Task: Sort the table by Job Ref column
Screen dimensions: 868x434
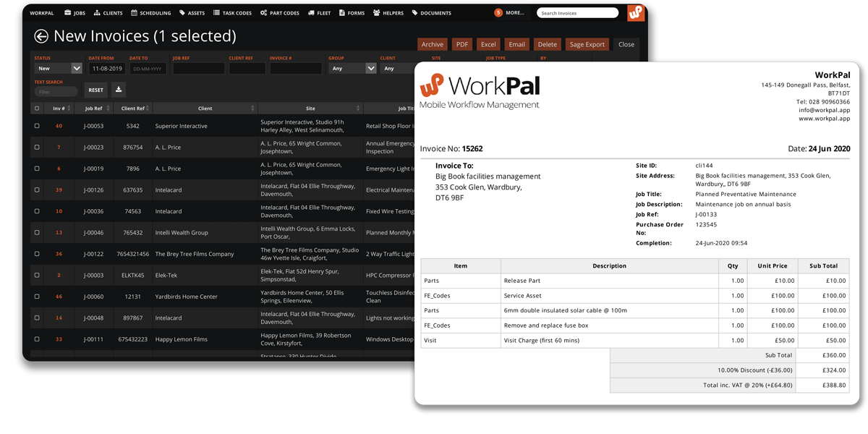Action: (x=94, y=109)
